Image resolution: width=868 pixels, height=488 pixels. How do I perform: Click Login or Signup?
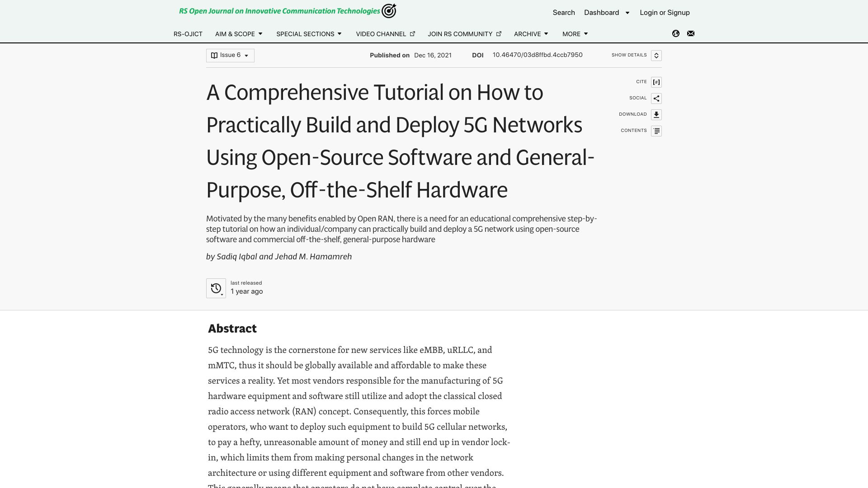click(x=665, y=13)
